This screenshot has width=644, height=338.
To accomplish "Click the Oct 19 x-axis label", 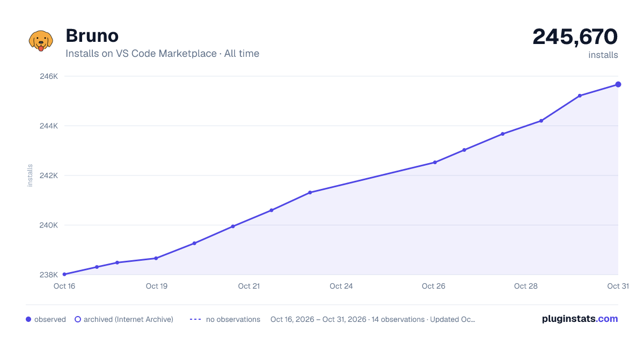I will click(x=157, y=286).
